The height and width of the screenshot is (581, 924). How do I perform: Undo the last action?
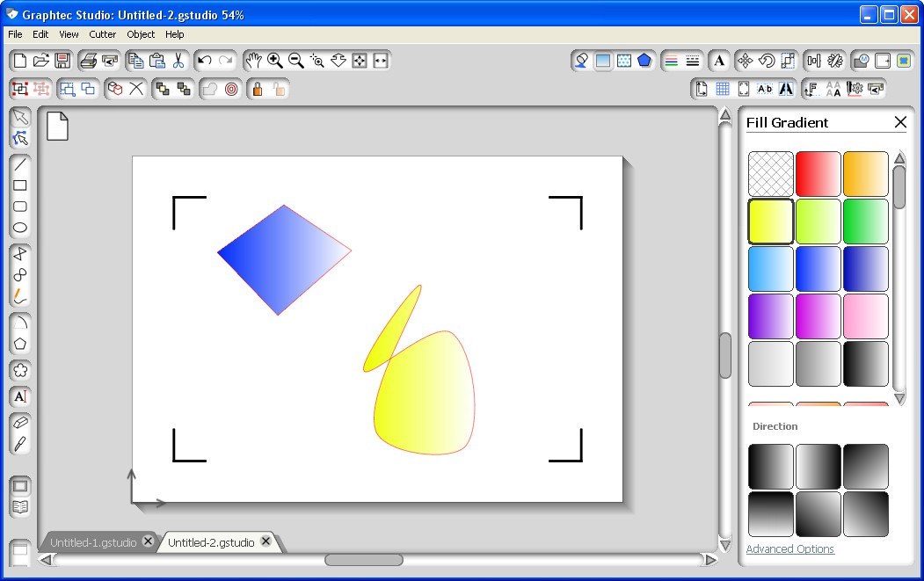tap(205, 61)
